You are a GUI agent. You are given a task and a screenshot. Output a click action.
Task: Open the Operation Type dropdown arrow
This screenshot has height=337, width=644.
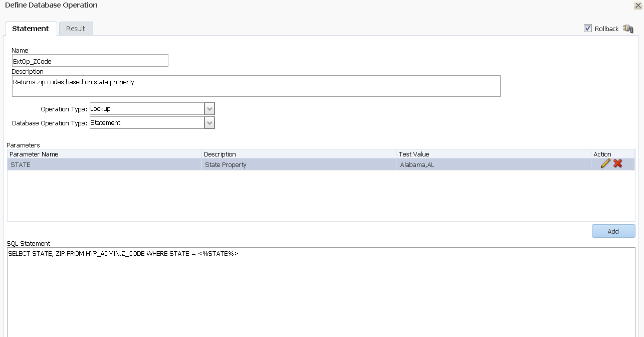[x=209, y=109]
